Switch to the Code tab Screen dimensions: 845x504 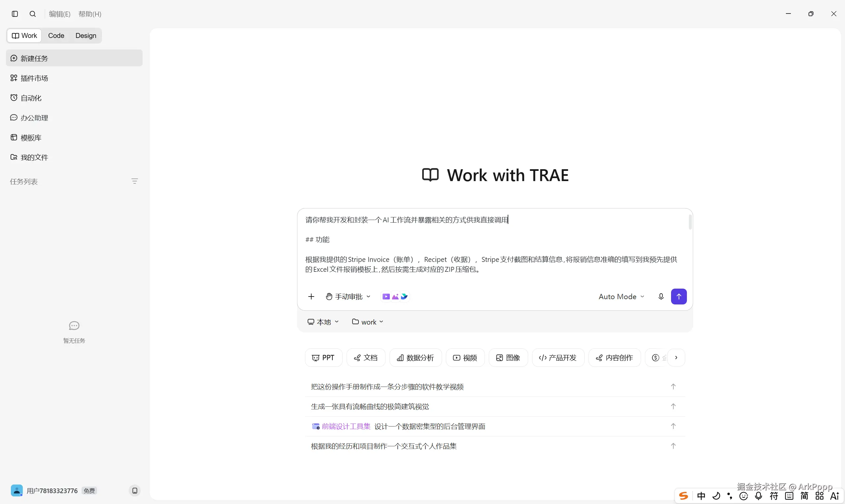tap(56, 36)
